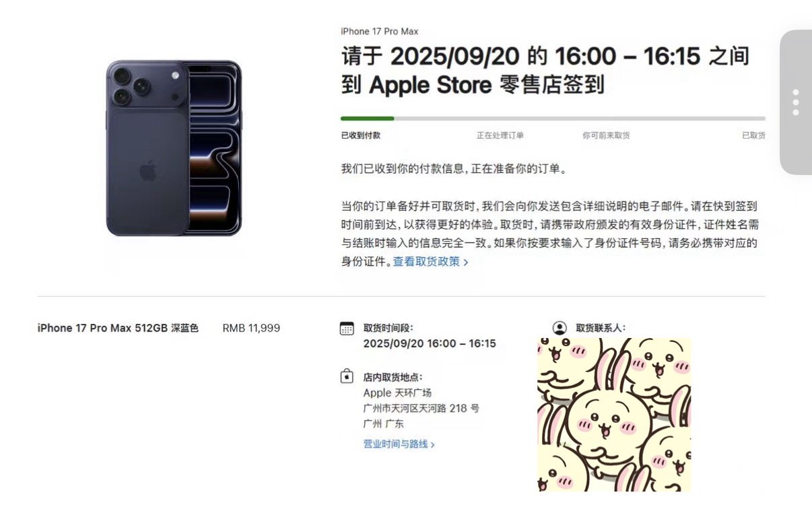
Task: Click the Apple 天环广场 store name
Action: pos(397,393)
